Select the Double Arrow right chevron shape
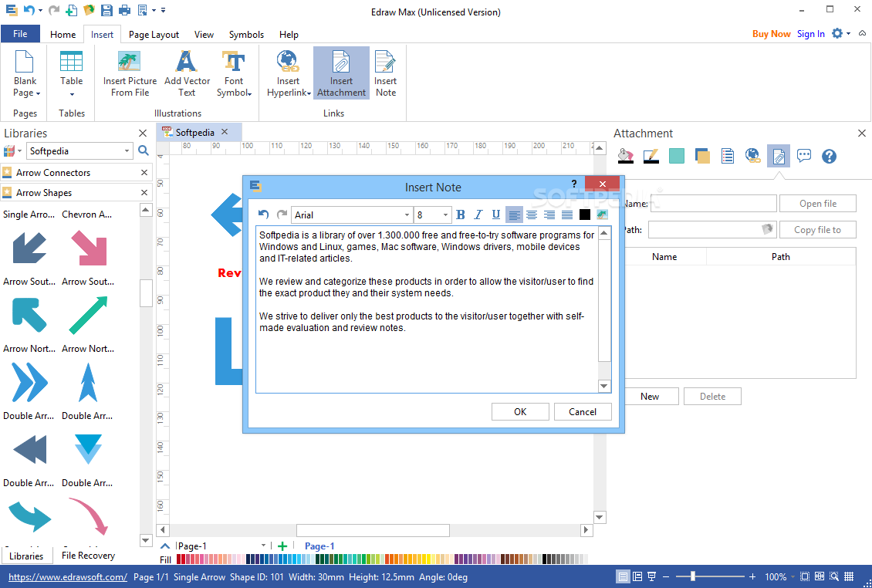Image resolution: width=872 pixels, height=588 pixels. (x=29, y=383)
